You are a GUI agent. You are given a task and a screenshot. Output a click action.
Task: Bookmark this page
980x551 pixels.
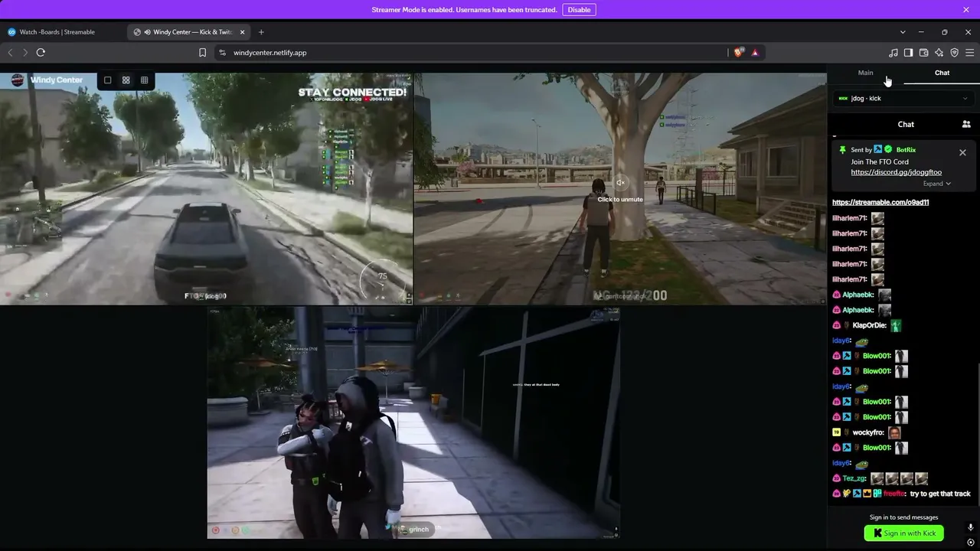(x=202, y=53)
